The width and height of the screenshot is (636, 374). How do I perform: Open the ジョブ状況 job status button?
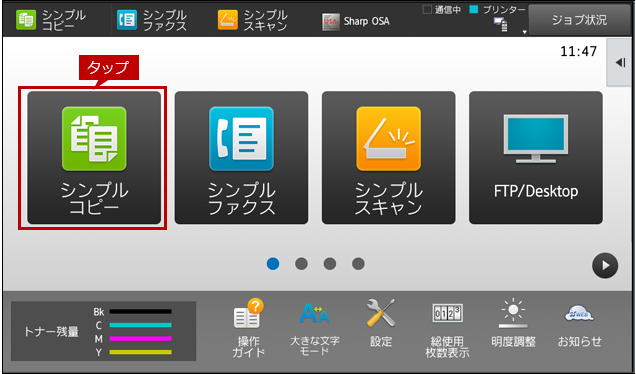coord(579,20)
